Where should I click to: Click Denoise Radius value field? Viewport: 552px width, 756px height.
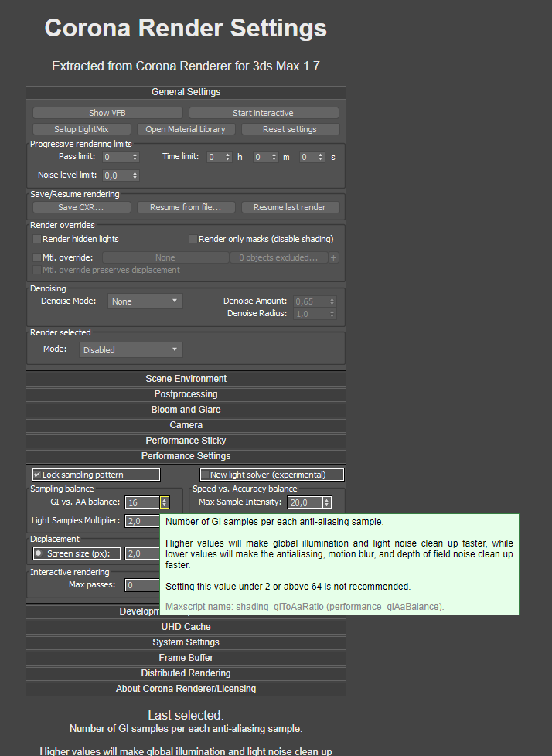(311, 314)
